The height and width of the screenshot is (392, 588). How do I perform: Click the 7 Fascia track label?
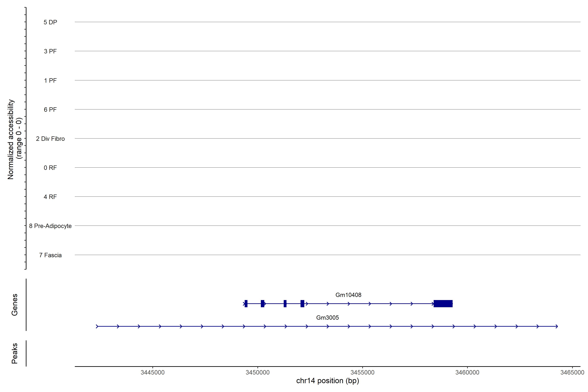coord(50,255)
